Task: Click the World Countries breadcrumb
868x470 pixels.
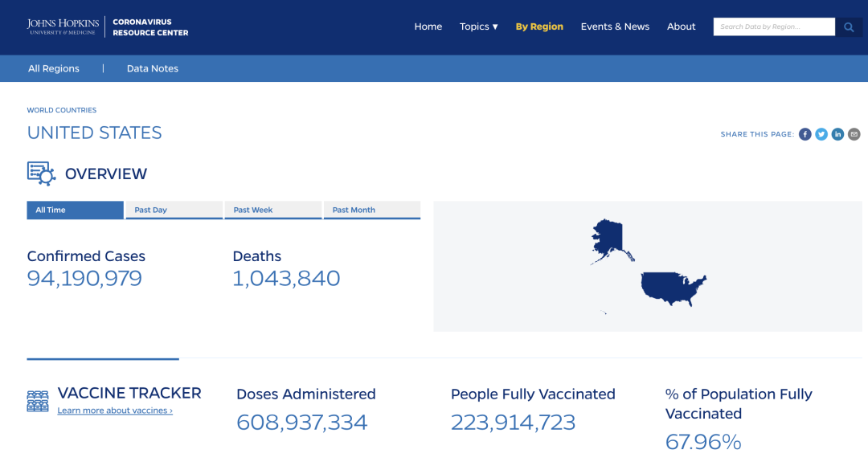Action: 61,110
